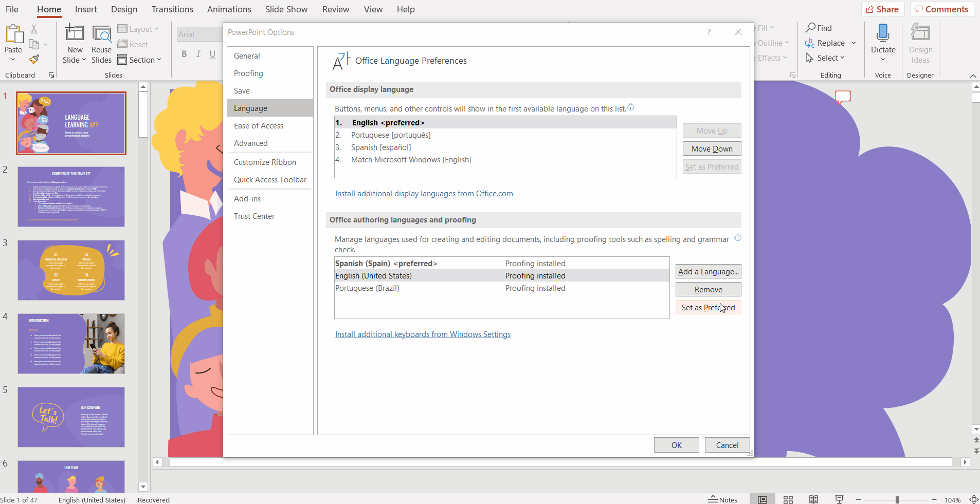Screen dimensions: 980x504
Task: Expand the Select dropdown
Action: pyautogui.click(x=826, y=58)
